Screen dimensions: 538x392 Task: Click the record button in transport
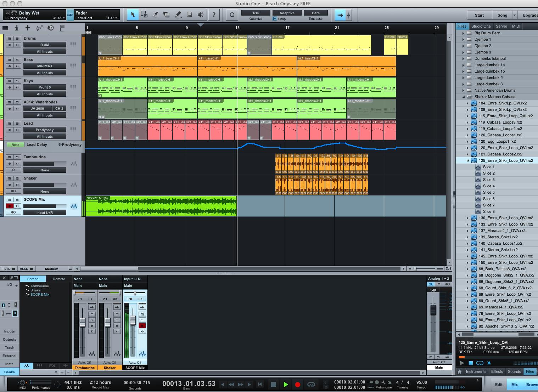pyautogui.click(x=298, y=384)
